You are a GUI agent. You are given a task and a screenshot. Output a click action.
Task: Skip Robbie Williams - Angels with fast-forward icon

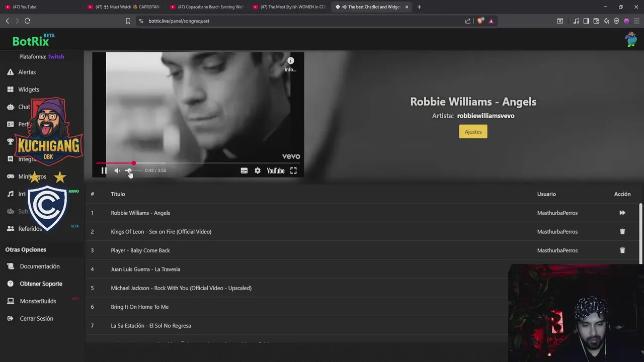pos(622,213)
